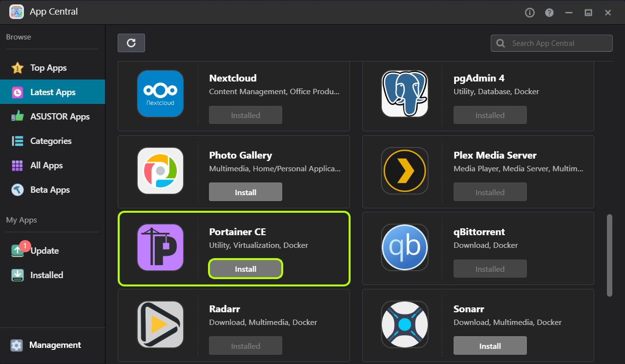
Task: Browse ASUSTOR Apps
Action: (52, 117)
